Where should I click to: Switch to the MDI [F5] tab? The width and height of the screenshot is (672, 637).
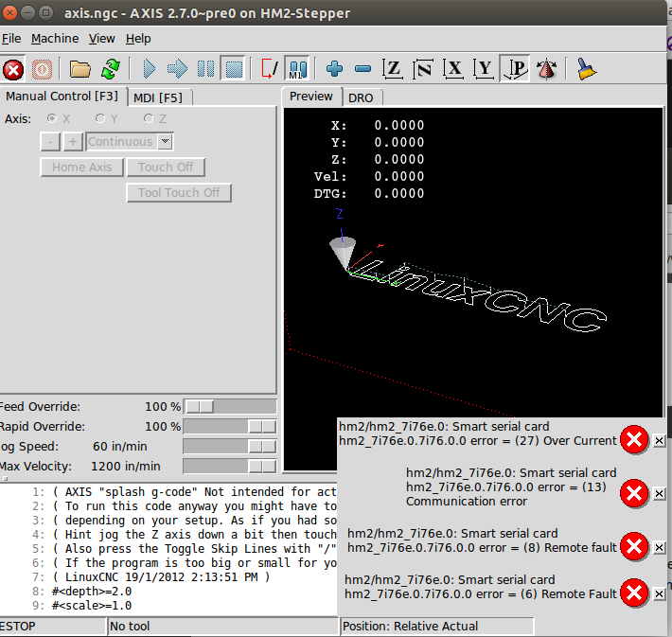(x=158, y=97)
